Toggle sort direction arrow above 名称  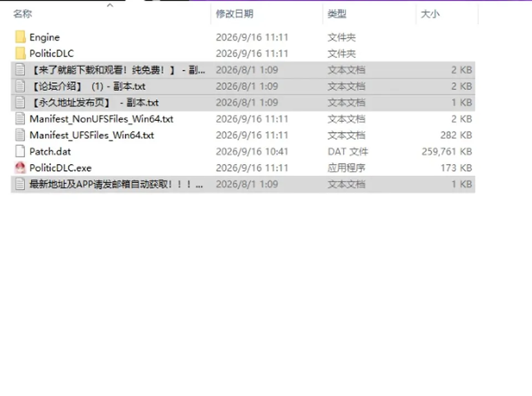tap(110, 5)
